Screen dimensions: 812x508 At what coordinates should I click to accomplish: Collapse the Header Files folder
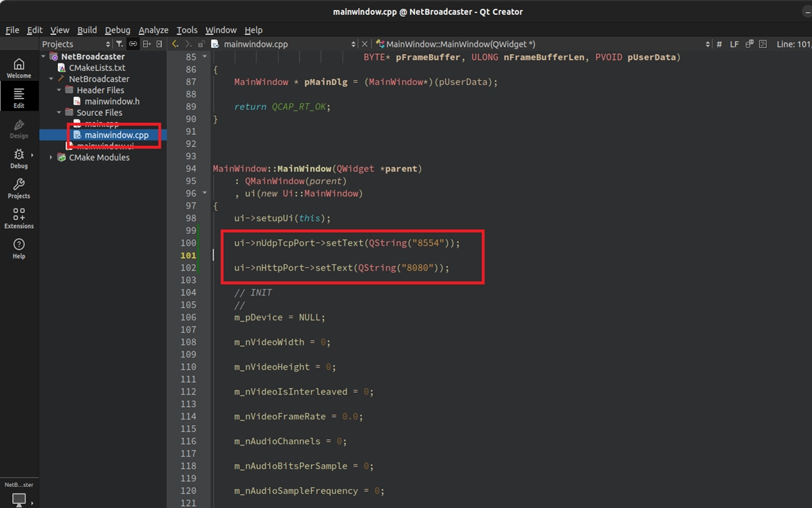pyautogui.click(x=59, y=90)
